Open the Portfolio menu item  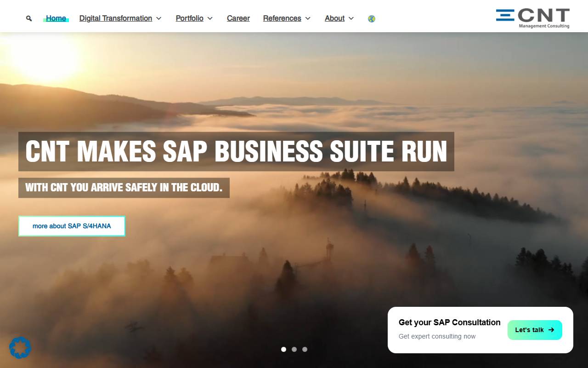(190, 18)
